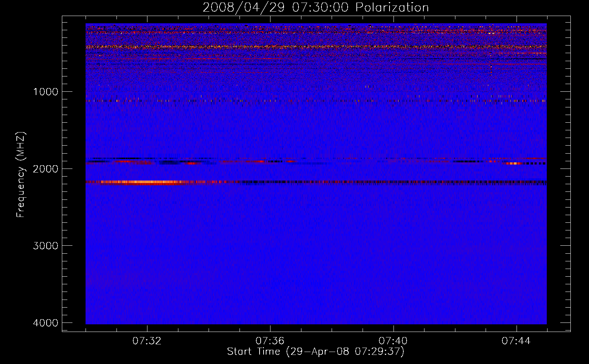Click the "07:32" time tick label

[147, 341]
